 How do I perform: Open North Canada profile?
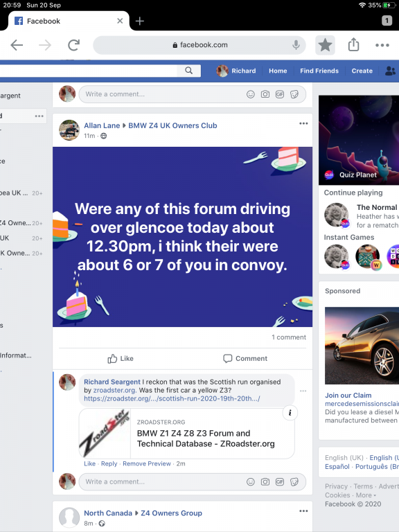click(108, 513)
